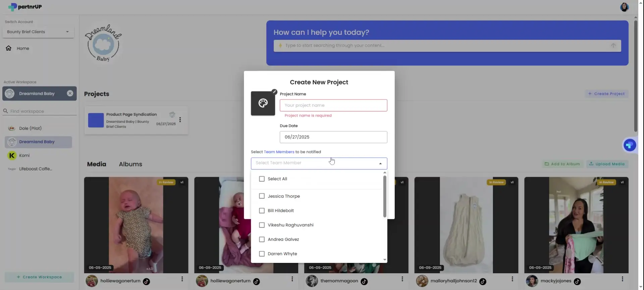Click the Add to Album button
This screenshot has width=644, height=290.
(562, 164)
